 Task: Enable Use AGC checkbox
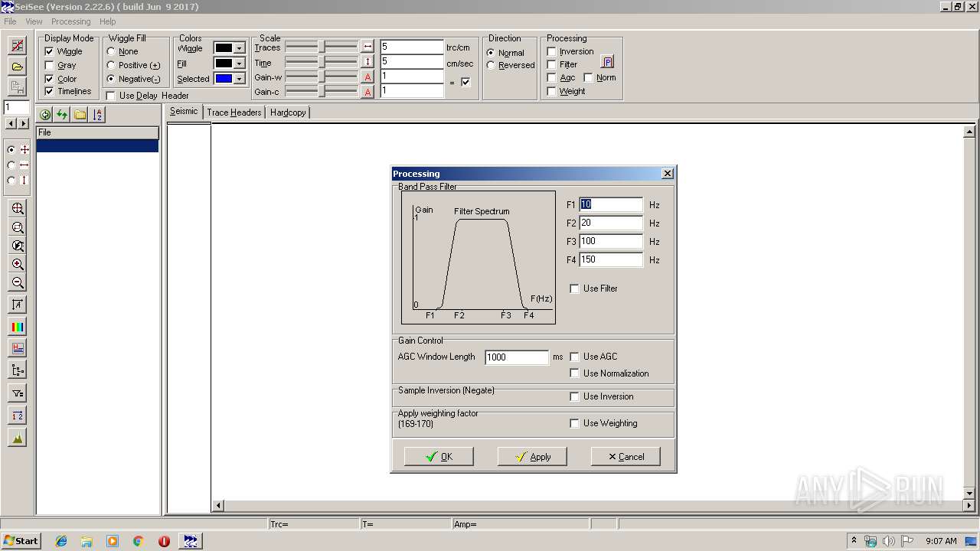click(x=575, y=357)
